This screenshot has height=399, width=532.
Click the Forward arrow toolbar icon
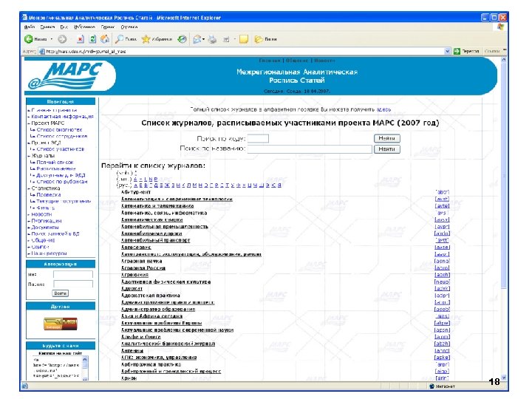click(62, 39)
